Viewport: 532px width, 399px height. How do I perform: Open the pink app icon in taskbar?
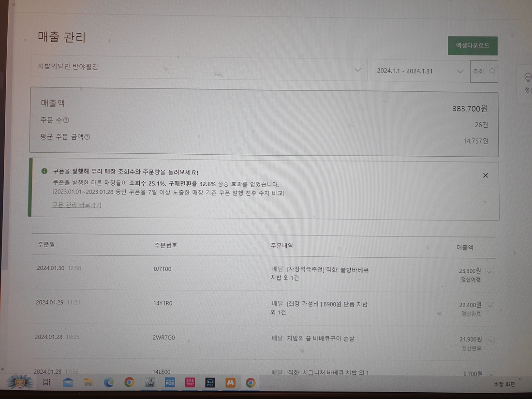[x=190, y=382]
